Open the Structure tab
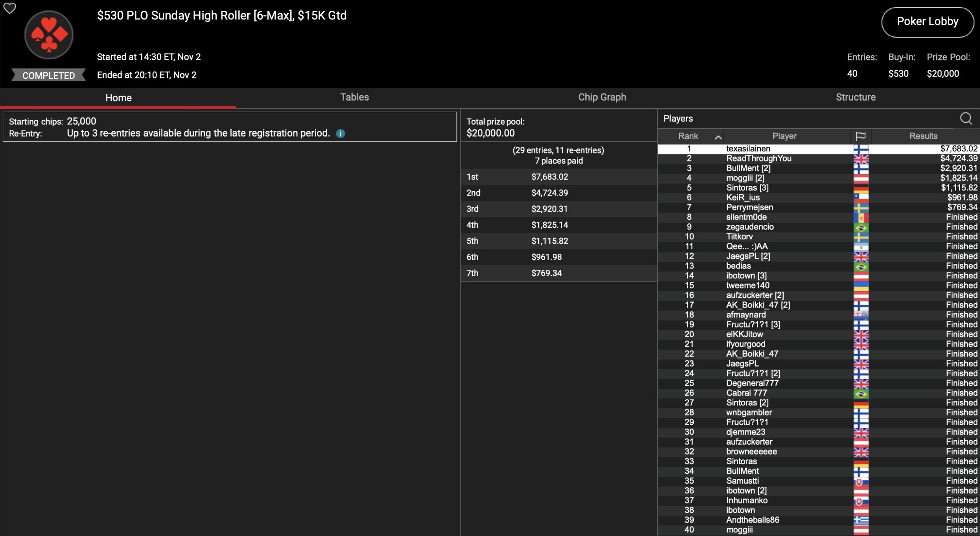Screen dimensions: 980x536 tap(855, 97)
